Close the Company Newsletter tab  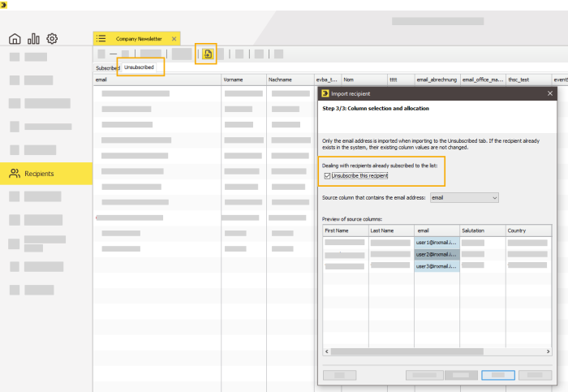tap(174, 39)
